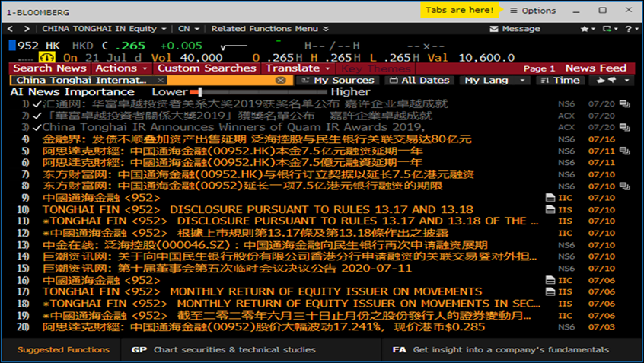The width and height of the screenshot is (644, 363).
Task: Click AI News Importance slider handle
Action: tap(199, 92)
